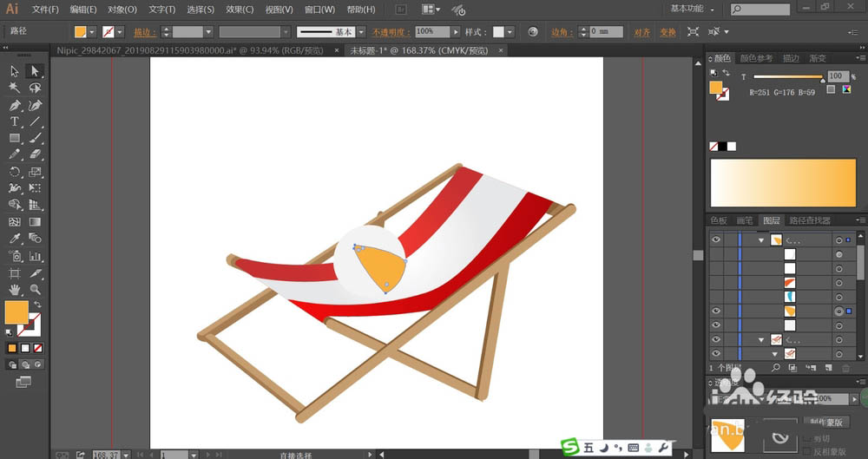Viewport: 868px width, 459px height.
Task: Select the Free Transform tool
Action: (35, 188)
